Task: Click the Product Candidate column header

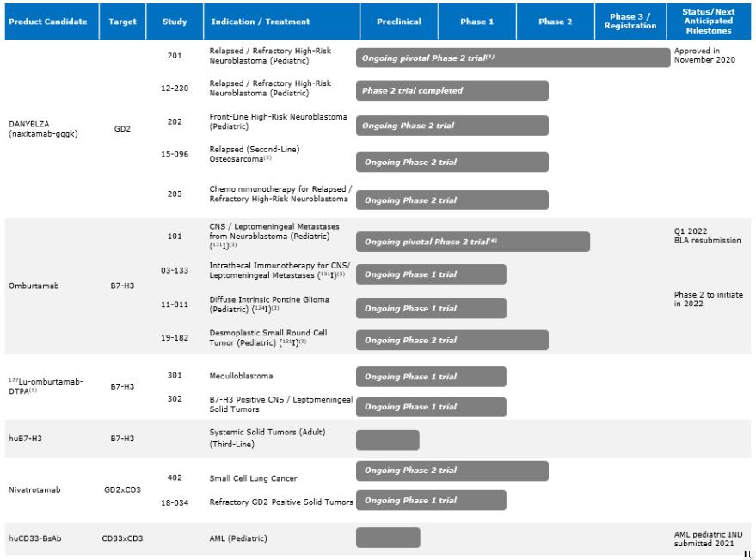Action: click(52, 22)
